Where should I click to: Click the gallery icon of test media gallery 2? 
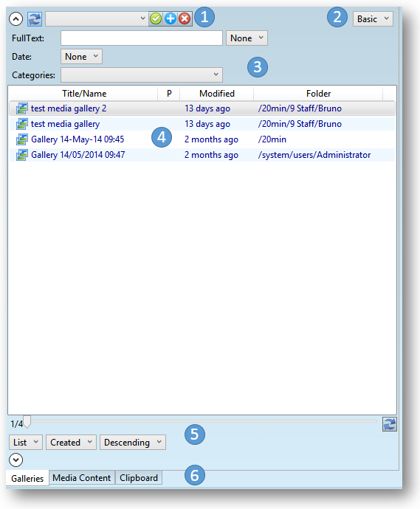tap(21, 108)
